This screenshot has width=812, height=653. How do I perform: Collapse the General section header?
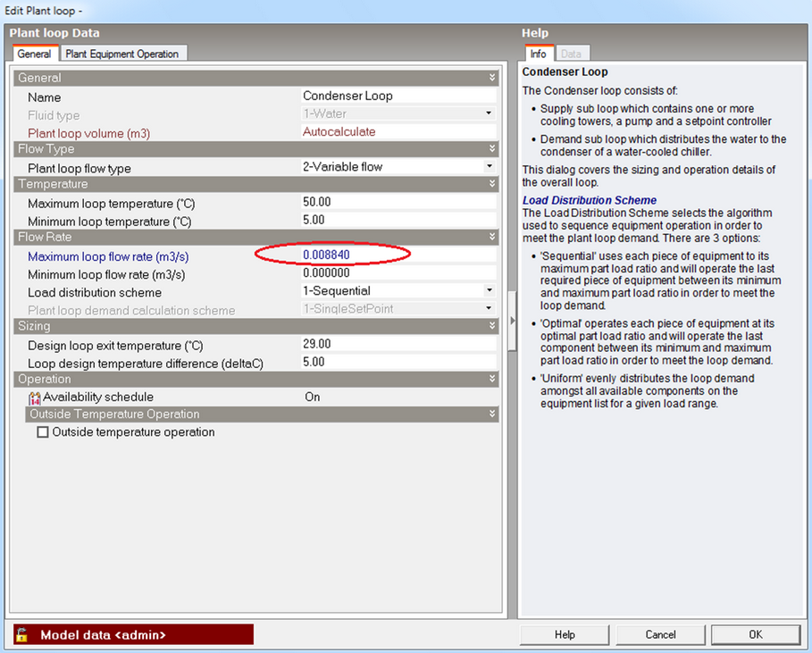point(491,78)
